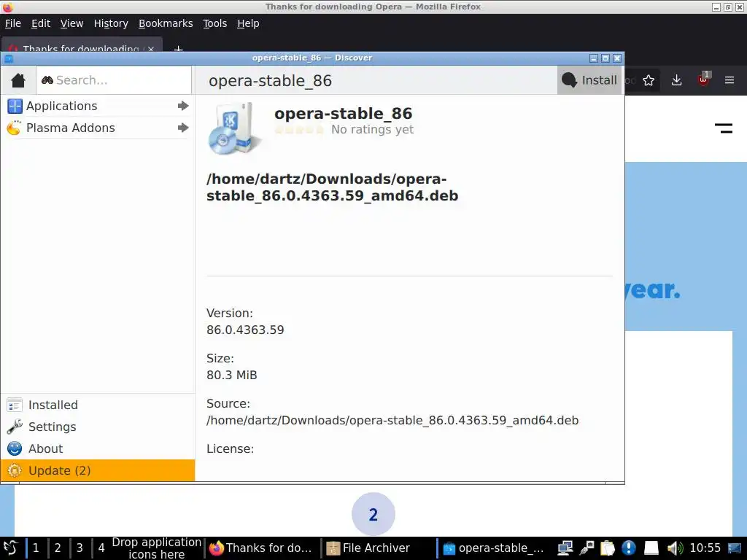Click the Discover home icon
The width and height of the screenshot is (747, 560).
click(x=18, y=80)
